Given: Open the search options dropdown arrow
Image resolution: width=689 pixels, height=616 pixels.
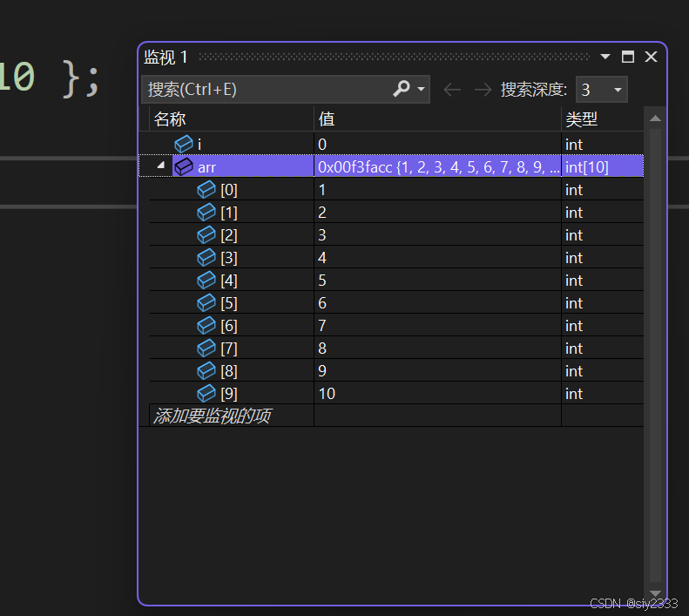Looking at the screenshot, I should tap(421, 89).
